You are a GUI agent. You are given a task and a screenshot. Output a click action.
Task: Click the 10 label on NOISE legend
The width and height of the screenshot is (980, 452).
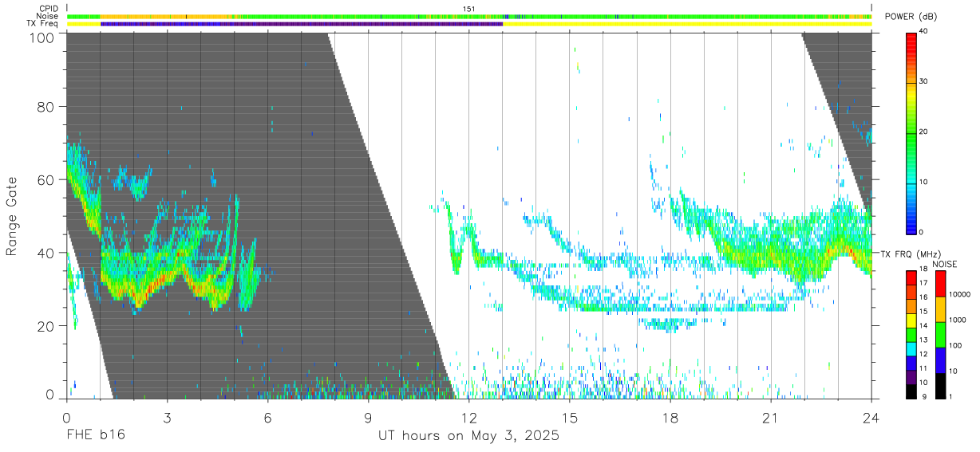coord(953,371)
